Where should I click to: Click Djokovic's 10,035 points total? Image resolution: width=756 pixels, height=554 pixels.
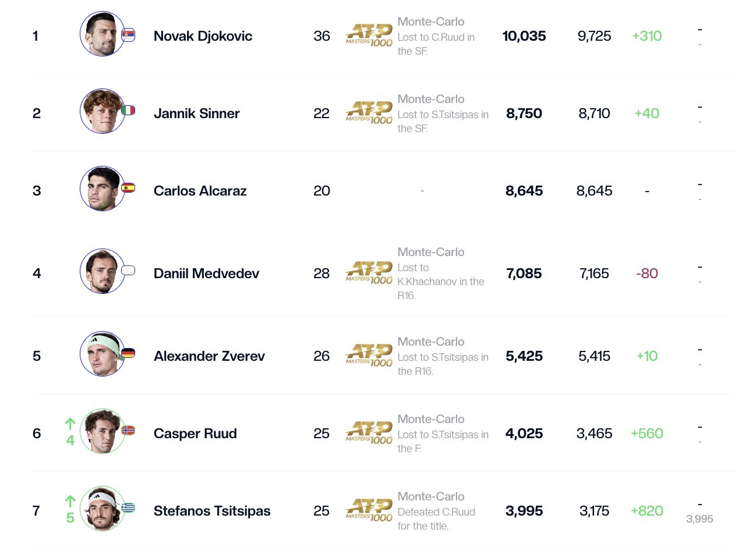524,36
